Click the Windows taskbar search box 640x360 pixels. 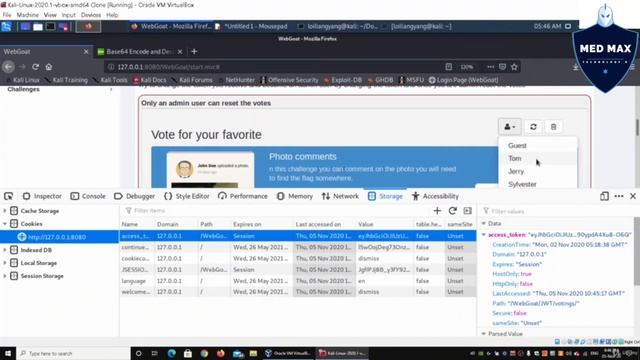point(73,353)
